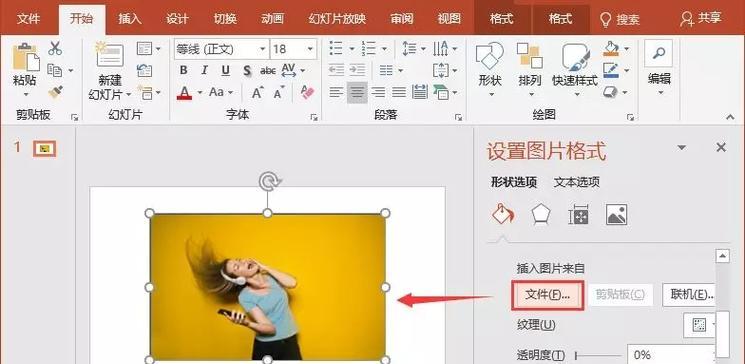Viewport: 745px width, 364px height.
Task: Open the Picture tab icon in pane
Action: [x=617, y=214]
